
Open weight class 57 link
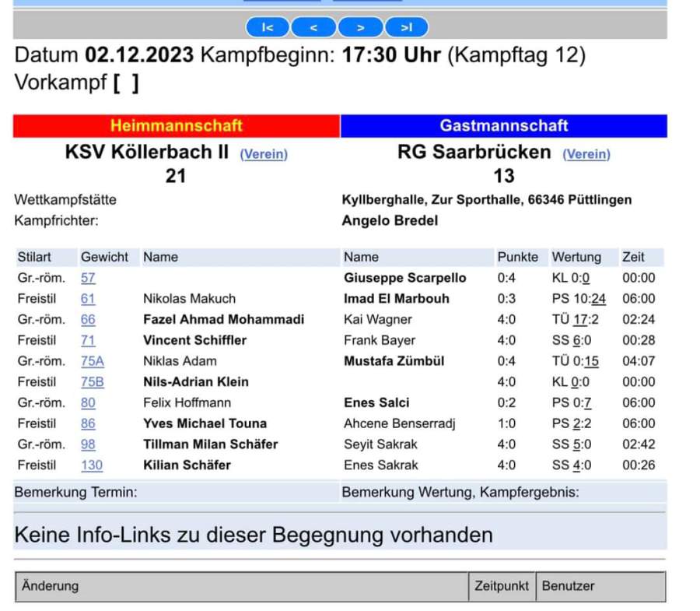[x=88, y=278]
